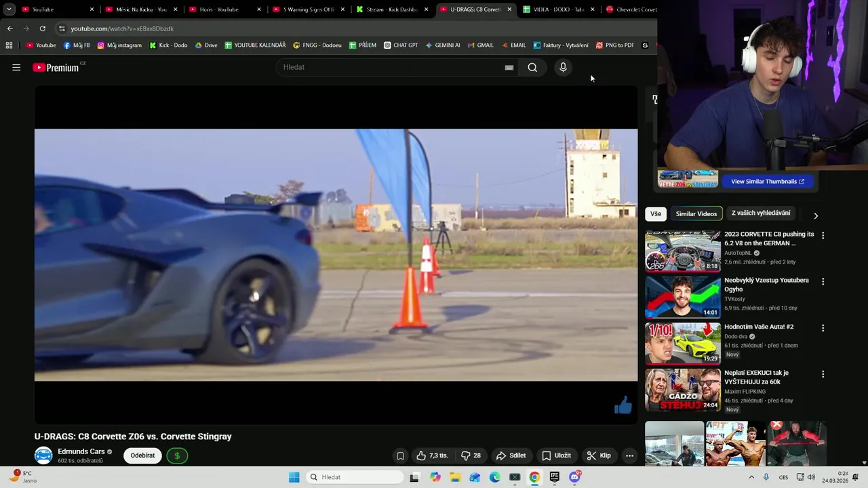Subscribe with the Odebírat button

(x=142, y=455)
